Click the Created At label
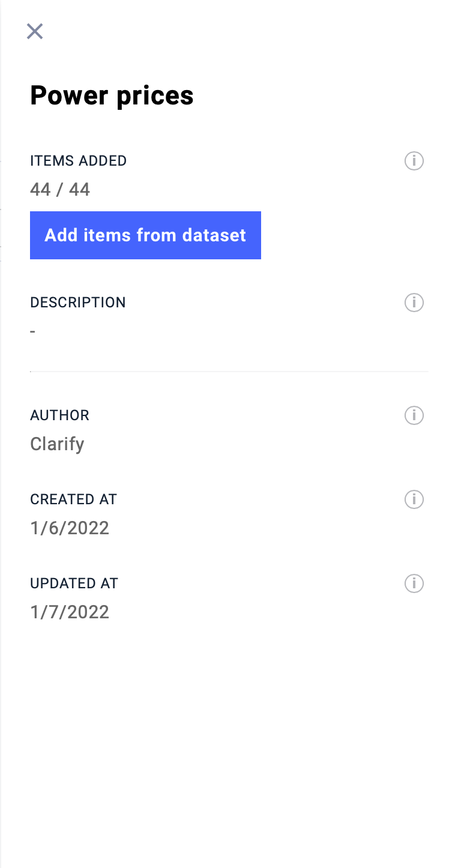 73,499
